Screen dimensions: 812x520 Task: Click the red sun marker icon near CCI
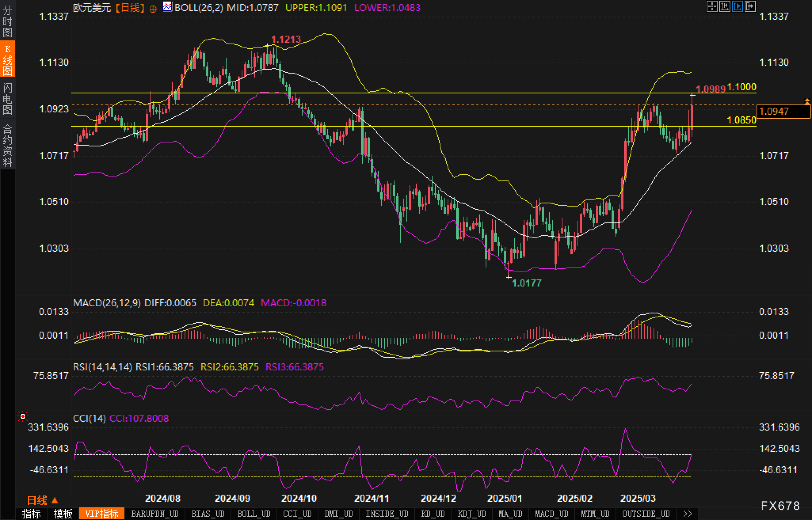[23, 416]
